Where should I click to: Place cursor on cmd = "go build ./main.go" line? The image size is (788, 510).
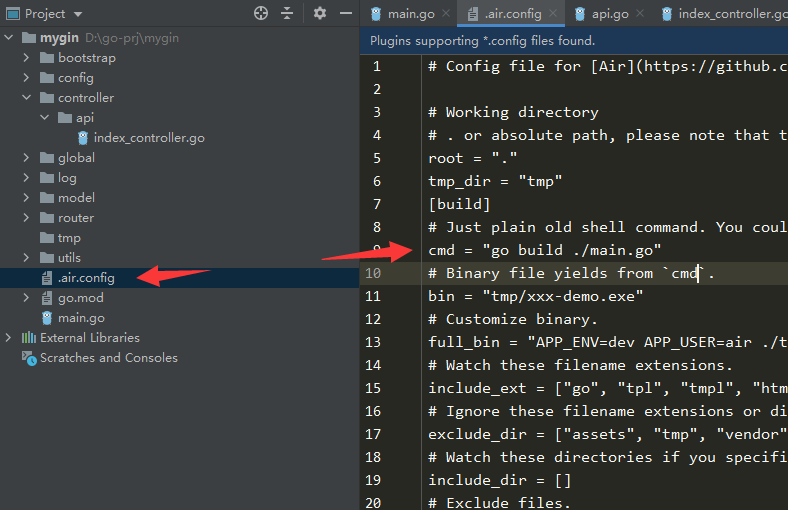tap(545, 250)
